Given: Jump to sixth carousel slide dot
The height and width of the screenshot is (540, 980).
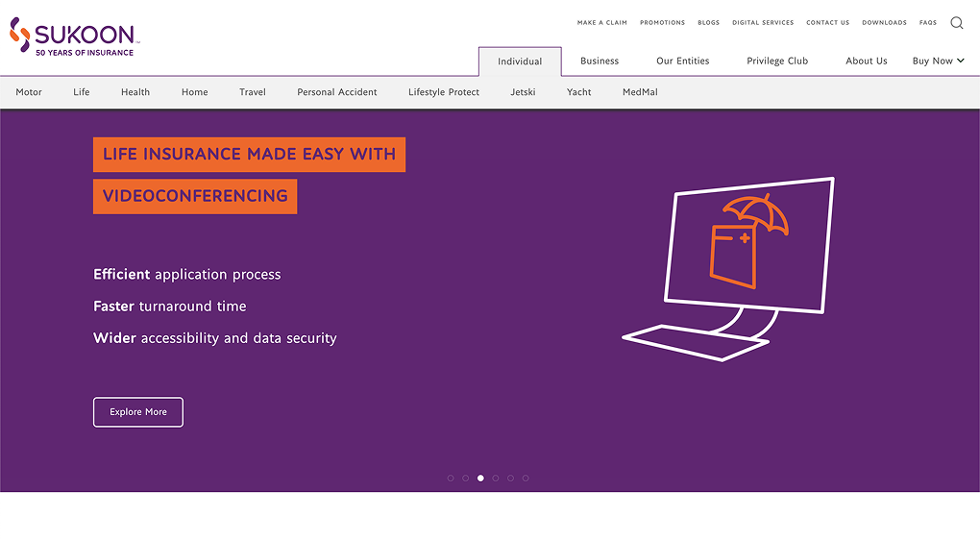Looking at the screenshot, I should tap(526, 479).
